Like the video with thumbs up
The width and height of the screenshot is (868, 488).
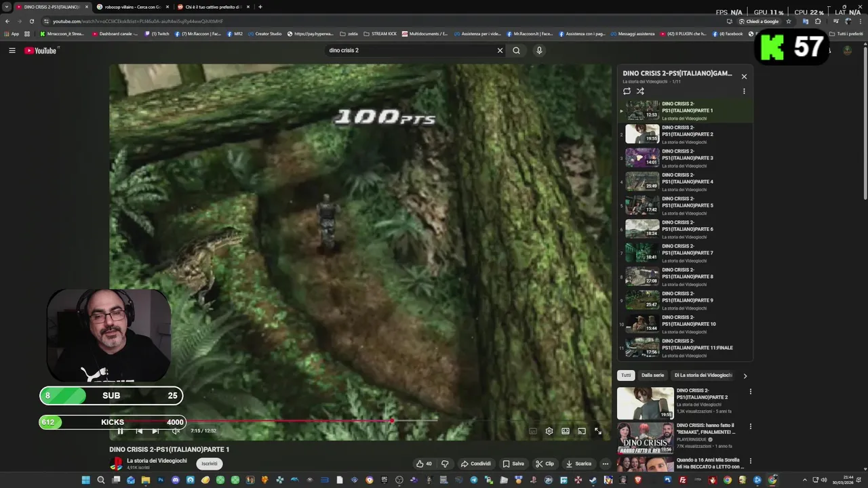point(424,464)
